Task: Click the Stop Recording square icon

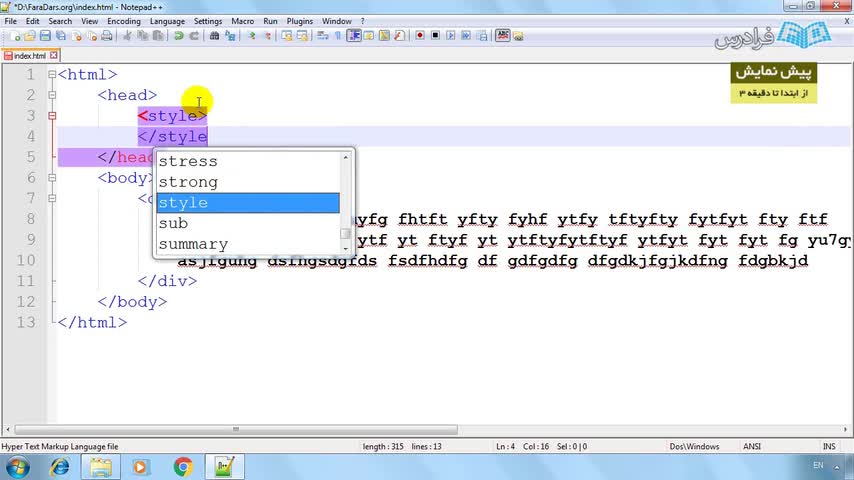Action: pyautogui.click(x=435, y=36)
